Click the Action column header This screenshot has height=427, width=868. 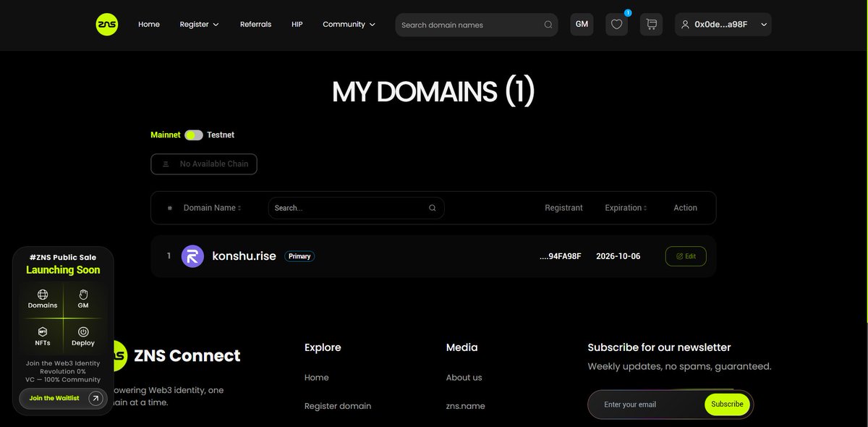click(x=686, y=208)
